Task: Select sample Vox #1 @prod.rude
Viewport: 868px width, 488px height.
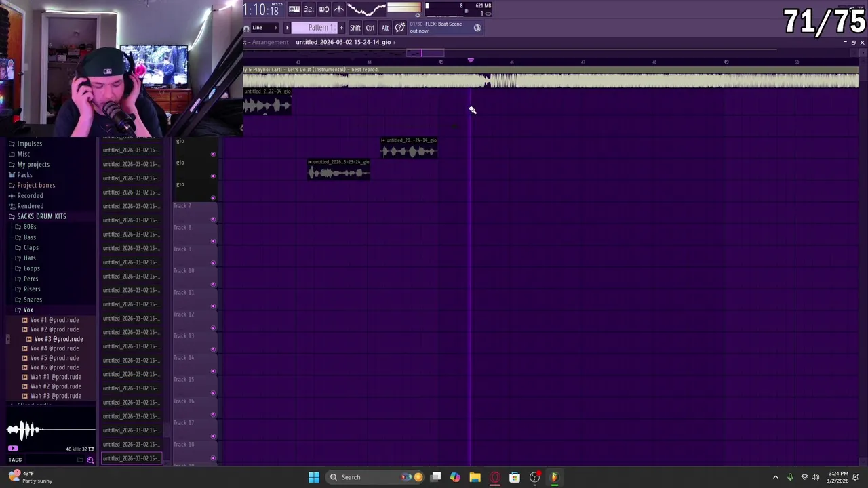Action: [x=54, y=320]
